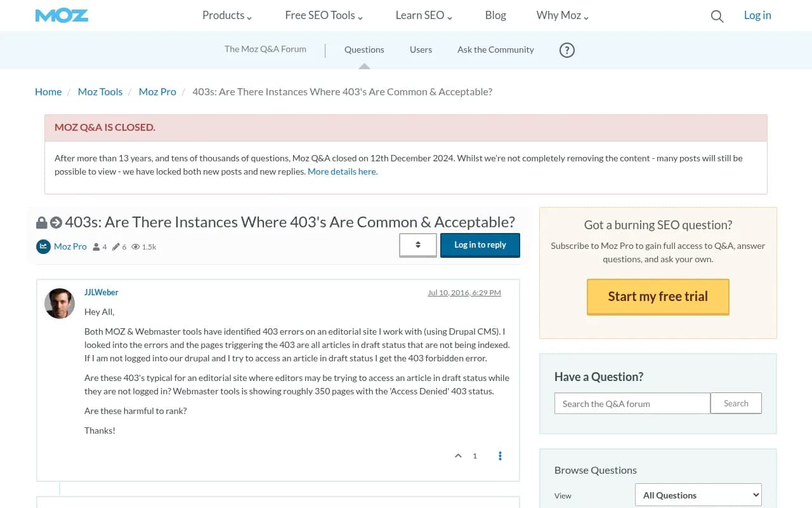Click the arrow icon next to the 403s title
812x508 pixels.
coord(56,222)
